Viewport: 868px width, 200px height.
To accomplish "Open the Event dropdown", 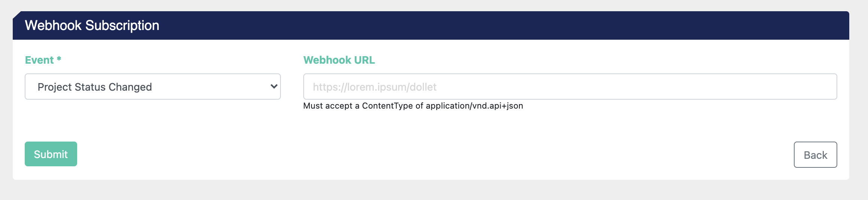I will tap(152, 87).
